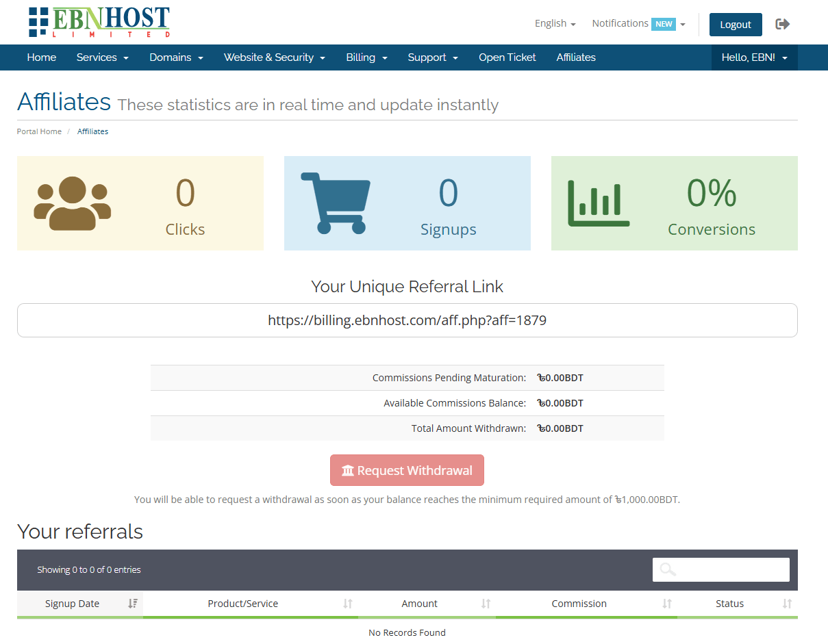This screenshot has height=644, width=828.
Task: Sort by Status column arrows
Action: pos(787,604)
